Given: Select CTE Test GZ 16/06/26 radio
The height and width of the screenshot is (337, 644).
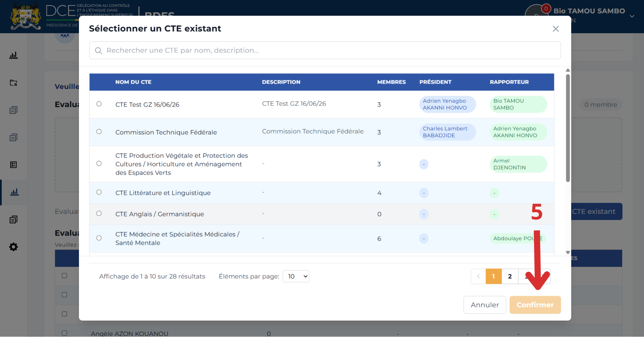Looking at the screenshot, I should (x=99, y=104).
